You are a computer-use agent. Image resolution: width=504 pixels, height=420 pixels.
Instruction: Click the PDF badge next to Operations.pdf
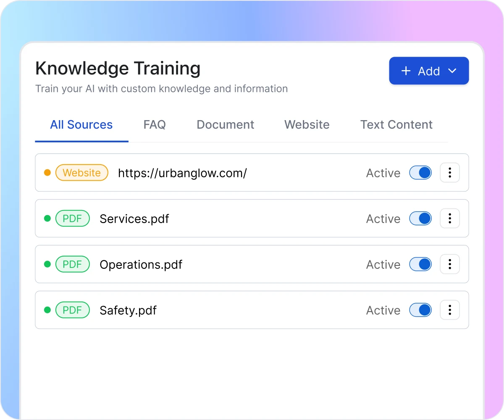73,264
